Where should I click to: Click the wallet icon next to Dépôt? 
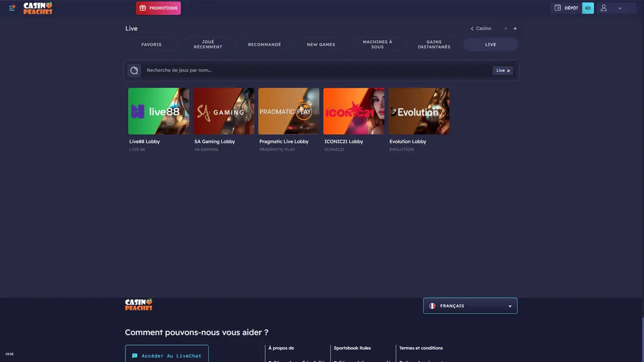pyautogui.click(x=558, y=8)
